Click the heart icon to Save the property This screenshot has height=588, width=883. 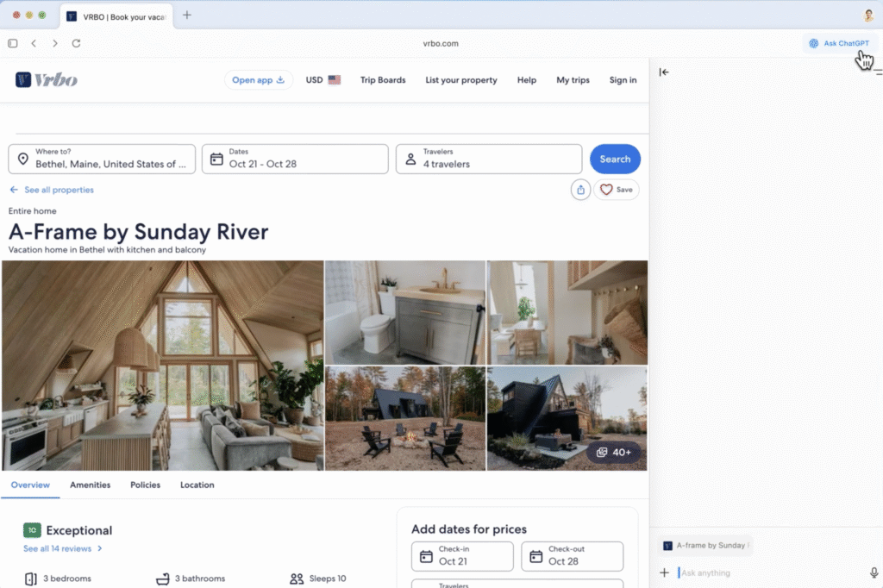[x=604, y=189]
